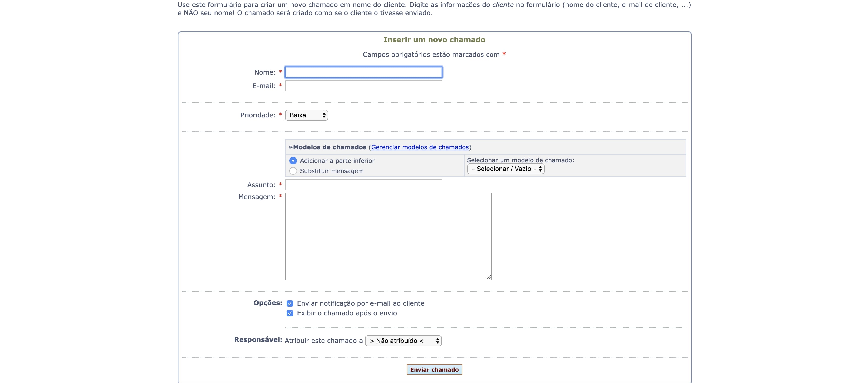Click the Mensagem textarea resize handle

pyautogui.click(x=488, y=277)
